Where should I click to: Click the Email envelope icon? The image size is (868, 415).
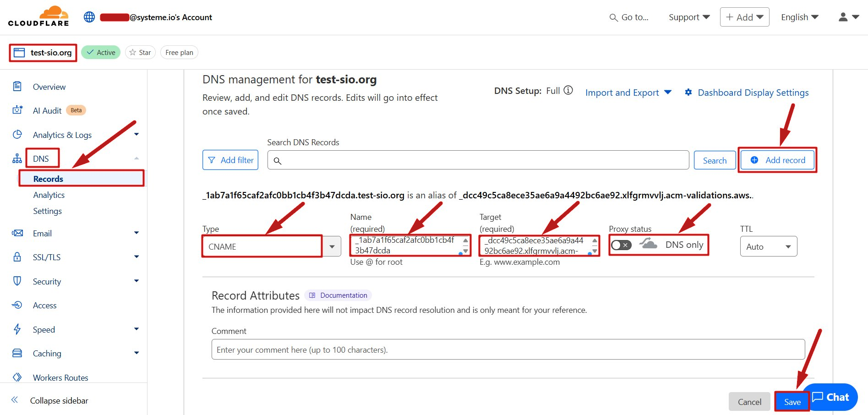point(17,233)
